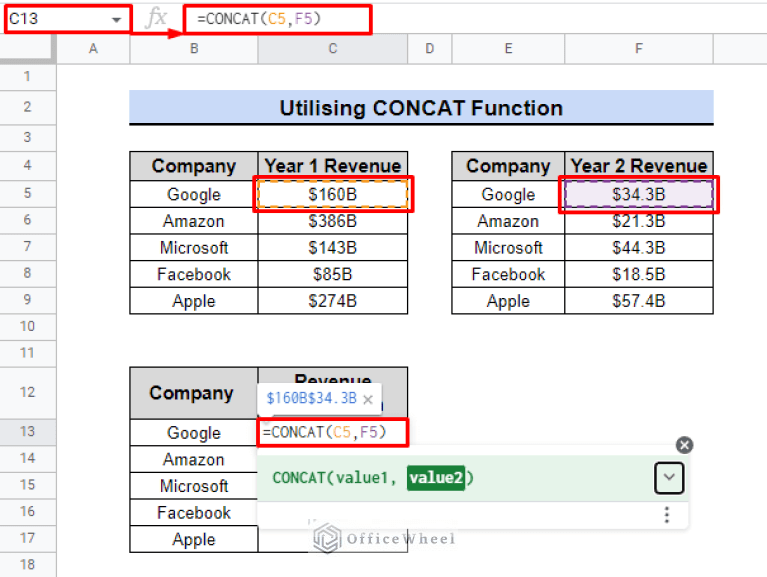
Task: Click the formula bar with =CONCAT(C5,F5)
Action: point(277,19)
